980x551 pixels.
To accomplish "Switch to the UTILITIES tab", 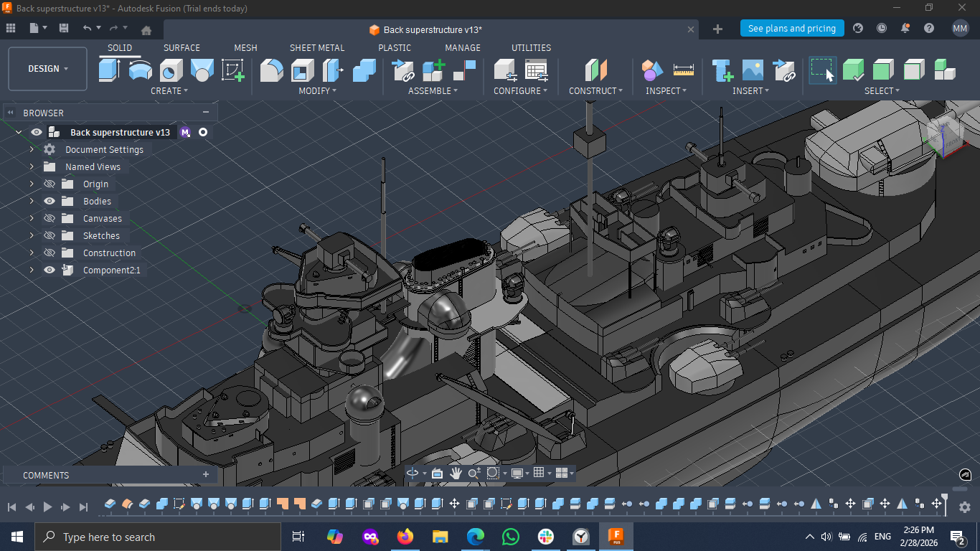I will coord(531,48).
